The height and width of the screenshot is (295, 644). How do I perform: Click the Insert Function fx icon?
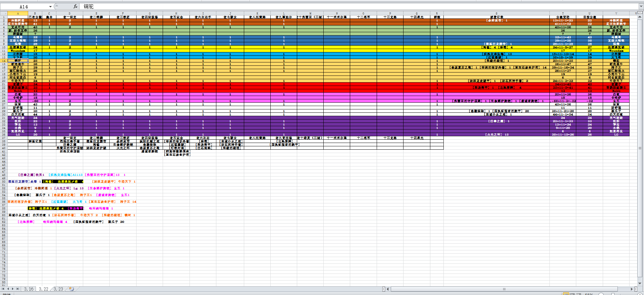point(75,6)
